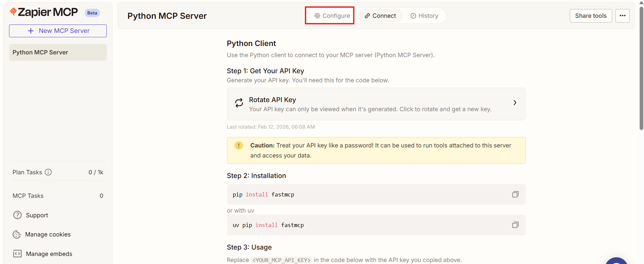Open the History tab

424,16
